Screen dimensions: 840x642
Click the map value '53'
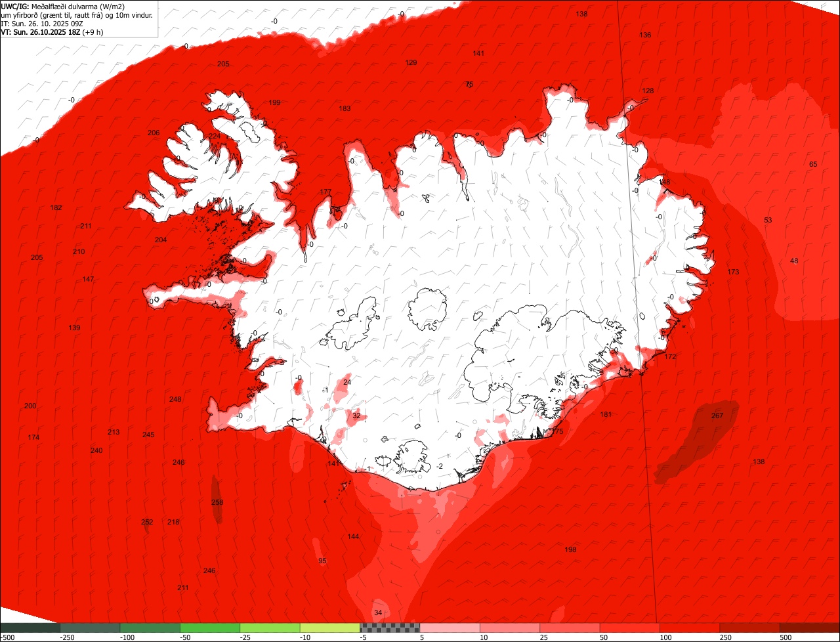pos(768,221)
